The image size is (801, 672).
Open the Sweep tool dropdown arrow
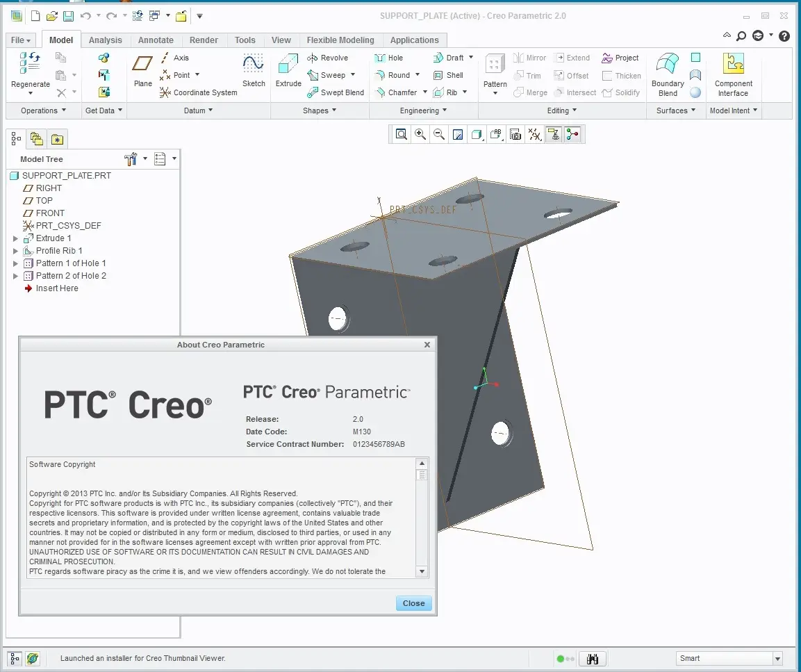point(352,75)
